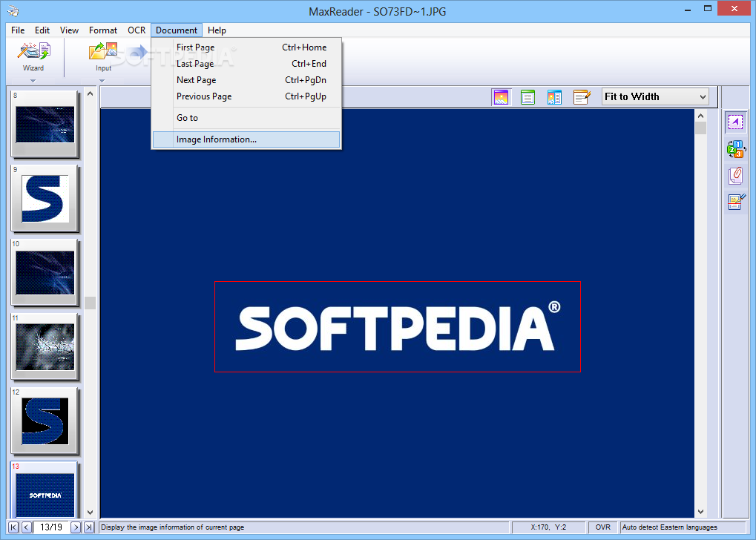Open the File menu

coord(18,30)
